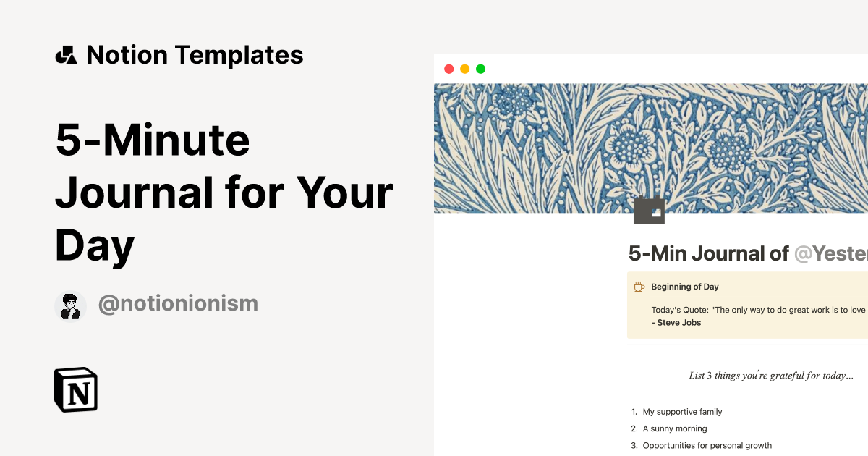Click the Opportunities for personal growth entry
This screenshot has height=456, width=868.
tap(707, 445)
